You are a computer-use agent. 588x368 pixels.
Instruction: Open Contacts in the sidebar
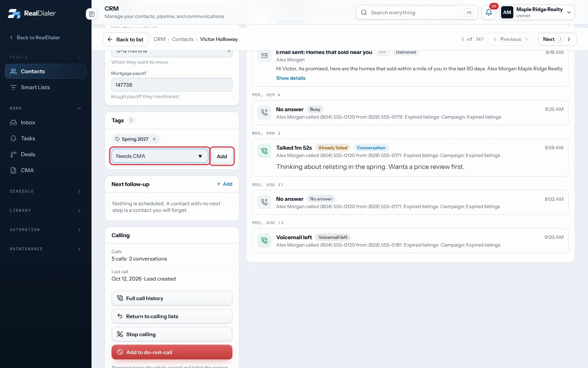(46, 71)
